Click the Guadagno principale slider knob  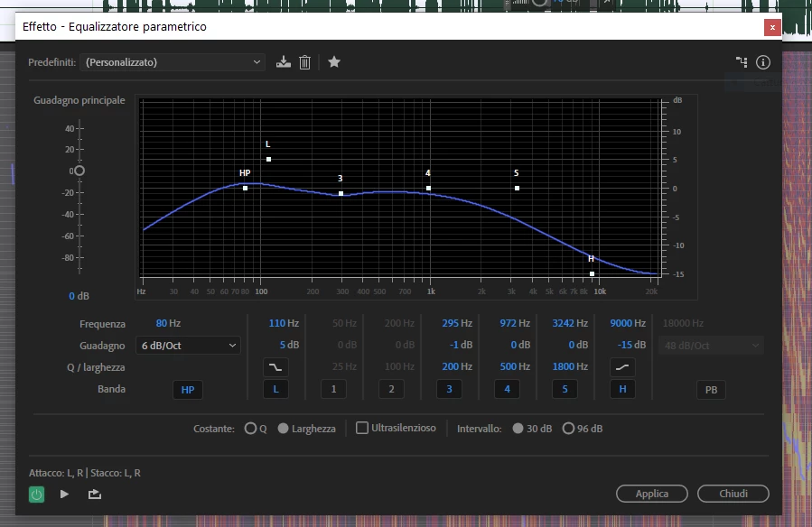[x=79, y=171]
